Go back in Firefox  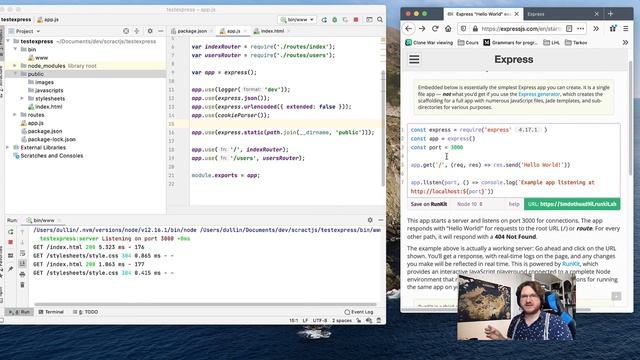coord(409,29)
